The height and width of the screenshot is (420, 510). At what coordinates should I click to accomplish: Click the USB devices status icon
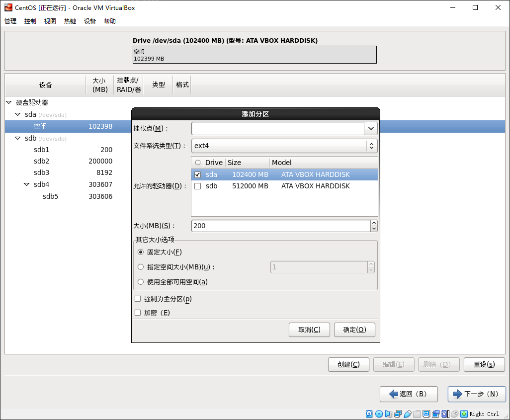408,414
